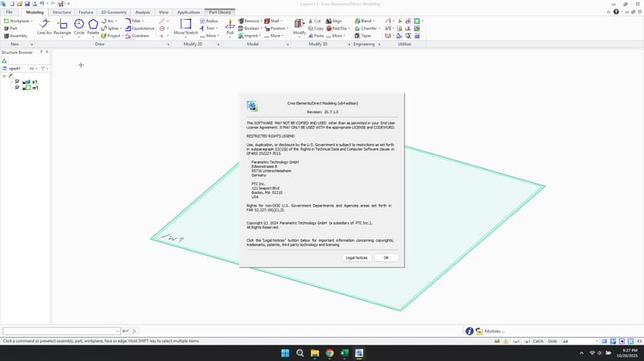Toggle the Catch setting in status bar

pyautogui.click(x=538, y=341)
